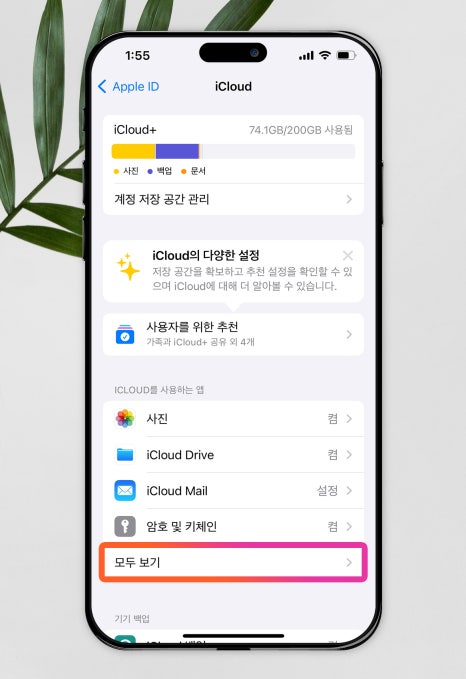
Task: Tap the 사용자를 위한 추천 checklist icon
Action: [x=125, y=334]
